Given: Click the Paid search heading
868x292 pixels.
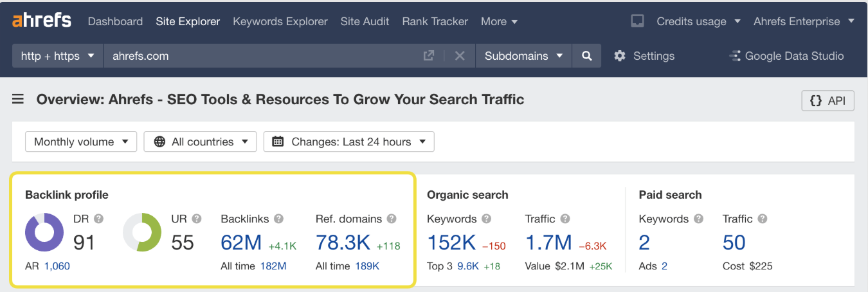Looking at the screenshot, I should (x=670, y=194).
